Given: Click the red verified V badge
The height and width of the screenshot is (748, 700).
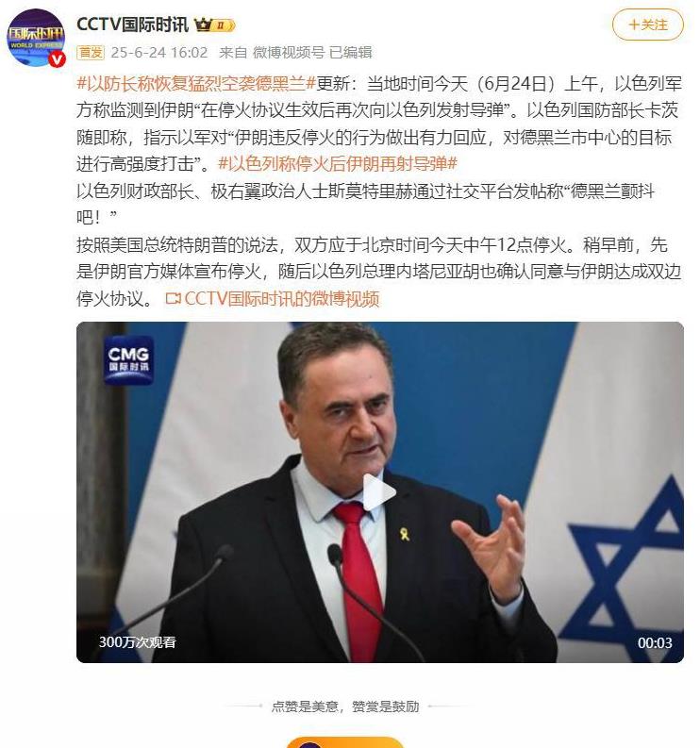Looking at the screenshot, I should click(x=58, y=59).
